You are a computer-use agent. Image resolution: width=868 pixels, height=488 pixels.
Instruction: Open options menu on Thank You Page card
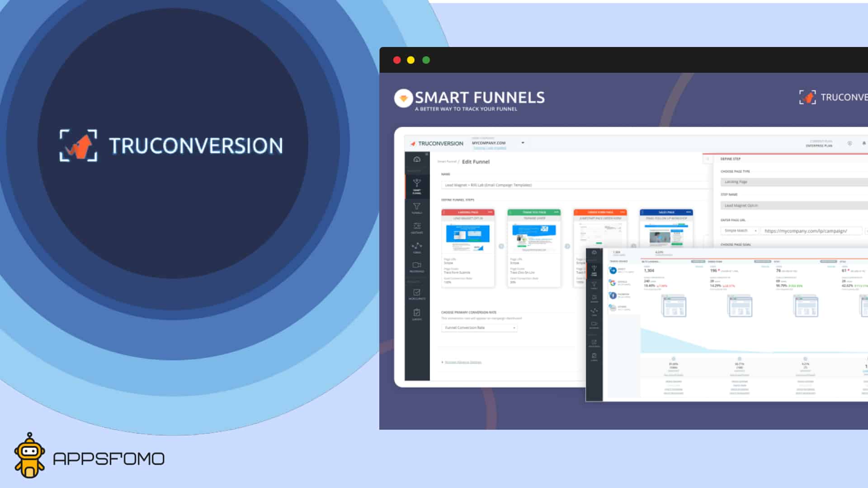[556, 212]
